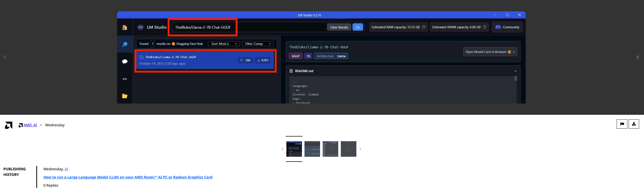Open the My Models folder icon

coord(125,96)
